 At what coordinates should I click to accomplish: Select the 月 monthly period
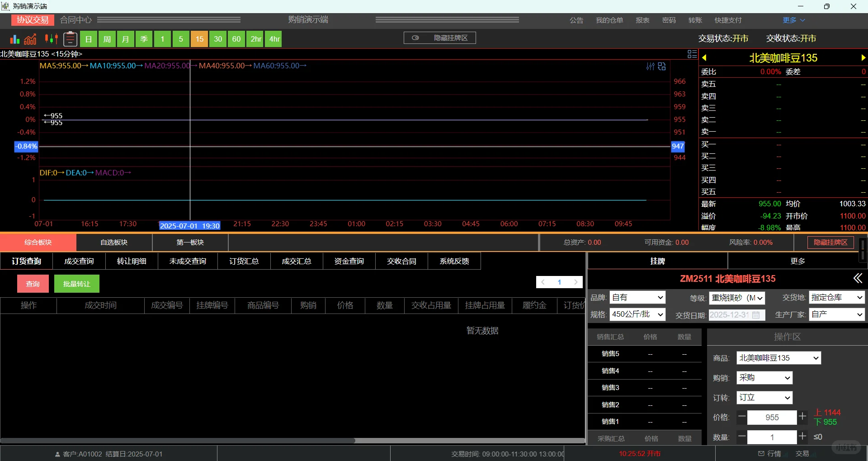click(125, 39)
